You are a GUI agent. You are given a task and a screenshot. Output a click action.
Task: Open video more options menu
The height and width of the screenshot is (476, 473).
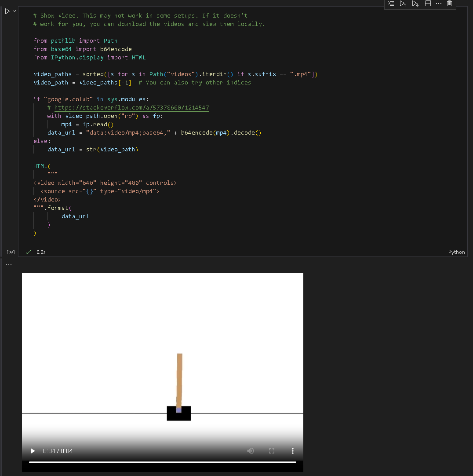tap(292, 451)
